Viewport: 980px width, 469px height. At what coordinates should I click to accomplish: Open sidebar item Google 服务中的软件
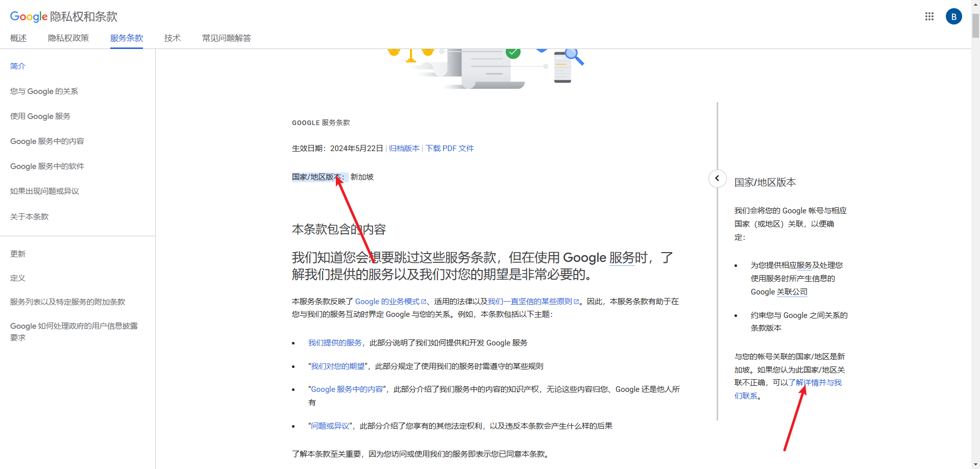pos(47,166)
